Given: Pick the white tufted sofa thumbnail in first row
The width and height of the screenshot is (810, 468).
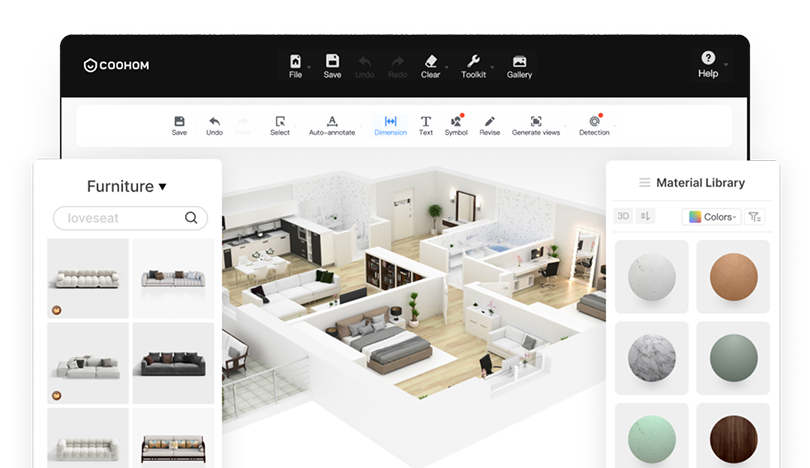Looking at the screenshot, I should coord(88,278).
